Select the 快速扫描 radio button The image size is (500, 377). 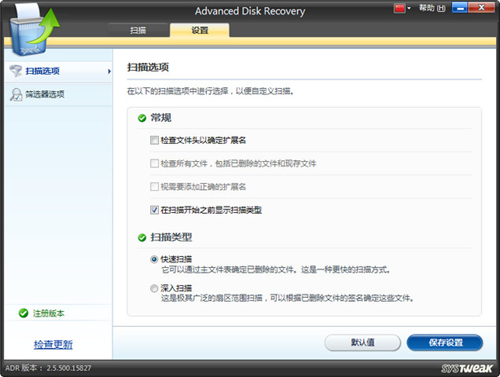154,259
